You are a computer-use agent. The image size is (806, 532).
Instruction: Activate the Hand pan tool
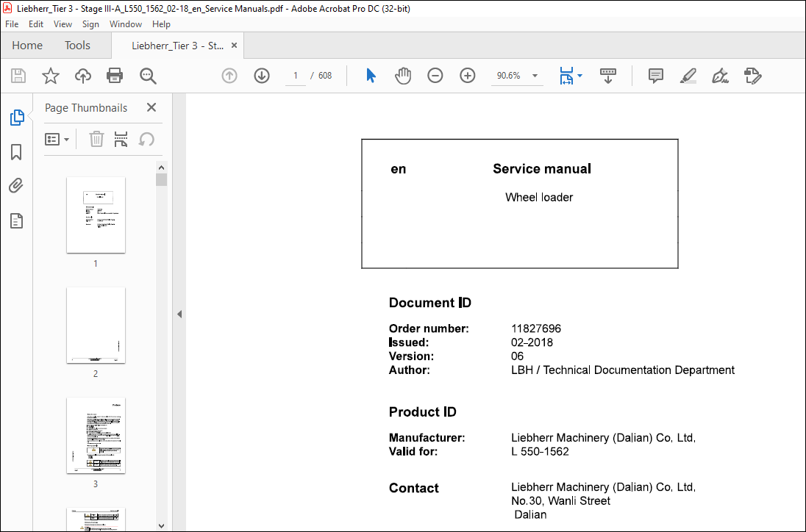pyautogui.click(x=403, y=76)
